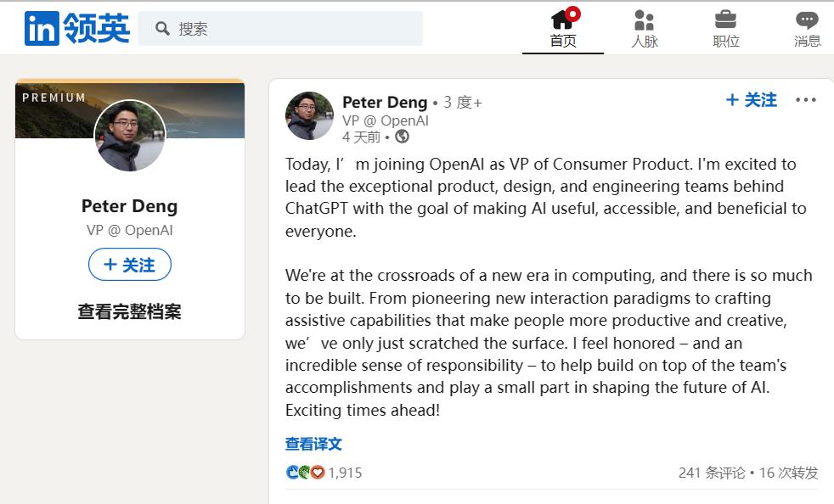The width and height of the screenshot is (834, 504).
Task: Open the 首页 home icon
Action: [x=563, y=20]
